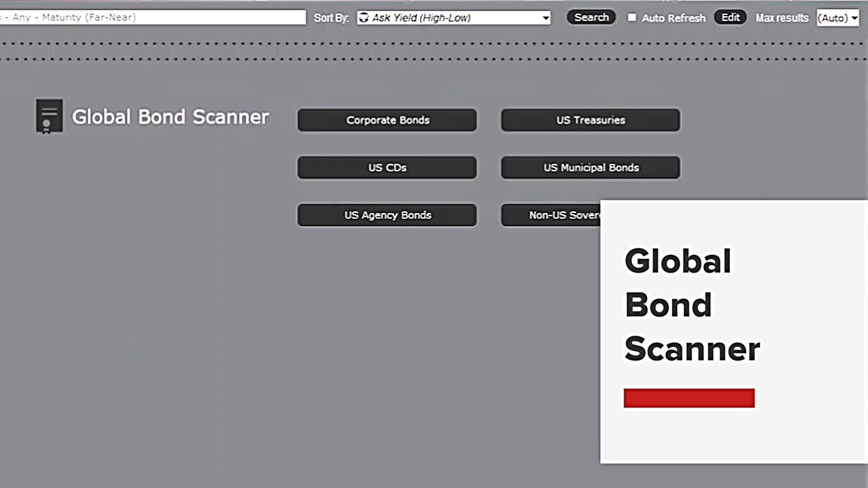Viewport: 868px width, 488px height.
Task: Click the certificate icon beside Global Bond Scanner
Action: 49,117
